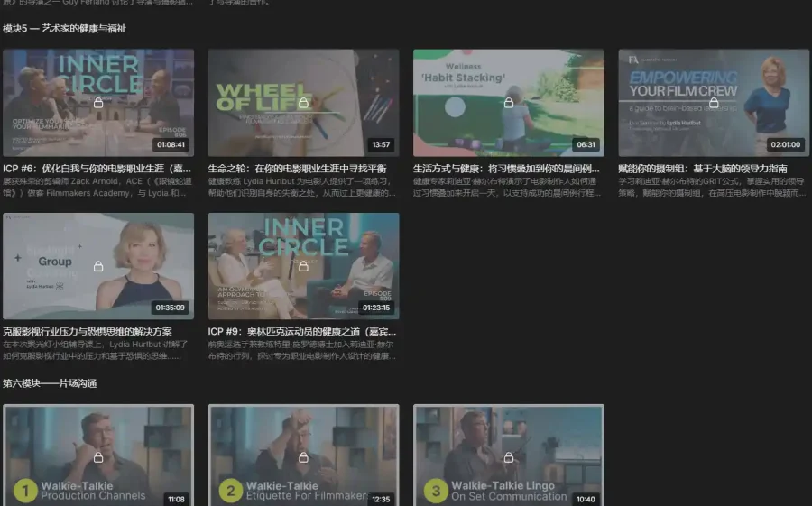Open title link 'ICP #6：优化自我与你的电影职业生涯'
Image resolution: width=812 pixels, height=506 pixels.
click(x=97, y=169)
